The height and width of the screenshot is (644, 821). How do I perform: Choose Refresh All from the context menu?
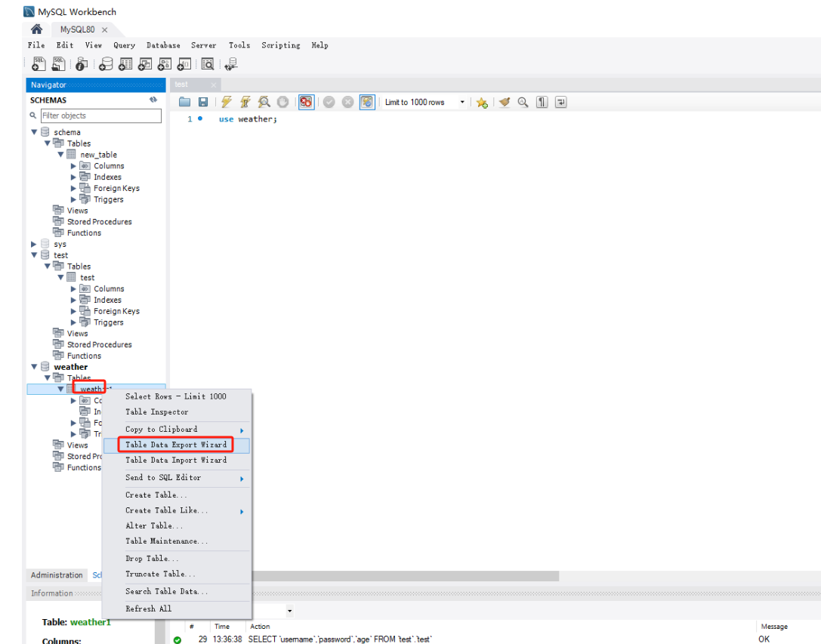click(177, 609)
